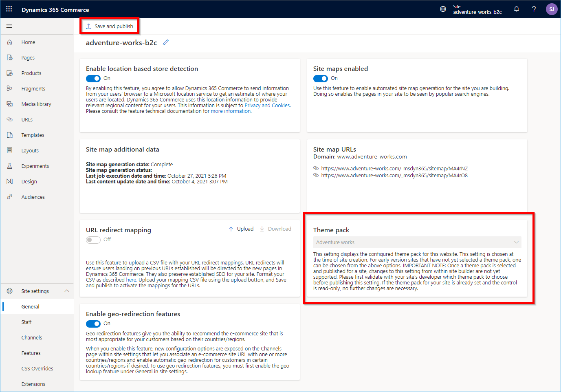Image resolution: width=561 pixels, height=392 pixels.
Task: Click Download for URL redirect mapping
Action: click(x=275, y=229)
